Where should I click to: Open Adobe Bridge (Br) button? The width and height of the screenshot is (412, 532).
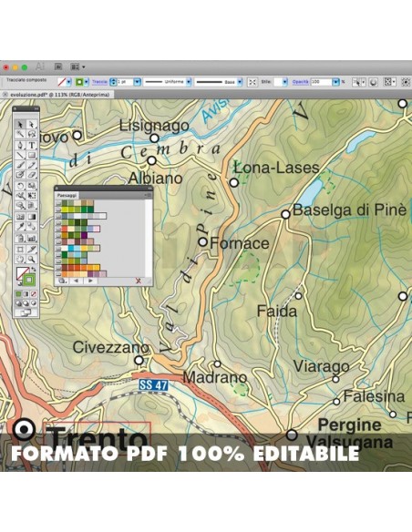click(58, 66)
